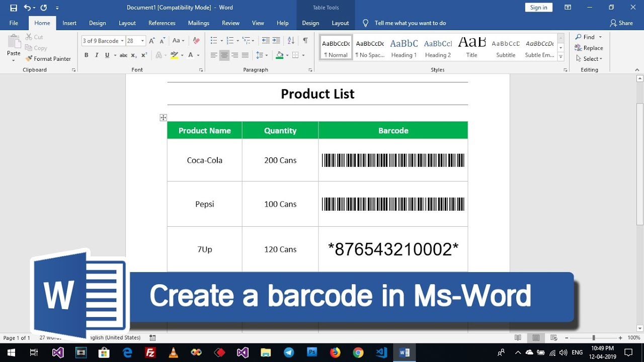Toggle show paragraph marks

(305, 41)
